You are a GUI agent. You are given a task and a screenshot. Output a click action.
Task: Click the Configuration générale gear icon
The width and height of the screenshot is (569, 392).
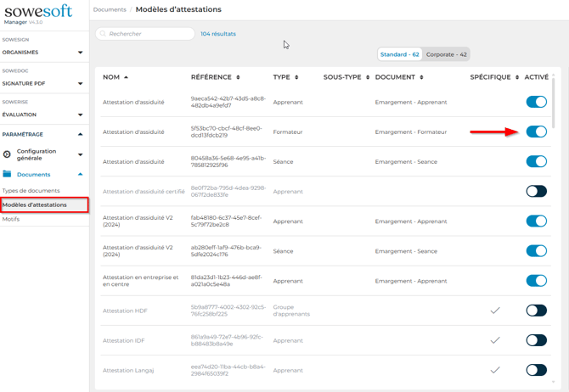click(x=7, y=154)
